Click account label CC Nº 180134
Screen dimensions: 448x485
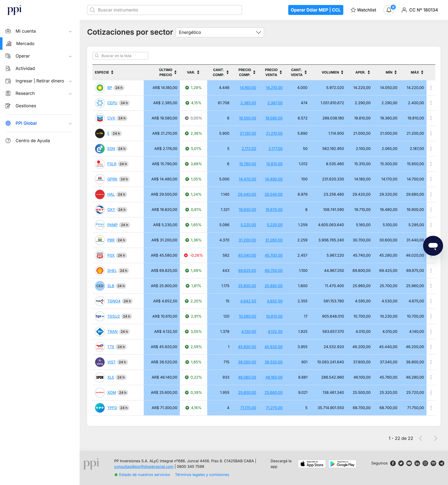click(423, 10)
